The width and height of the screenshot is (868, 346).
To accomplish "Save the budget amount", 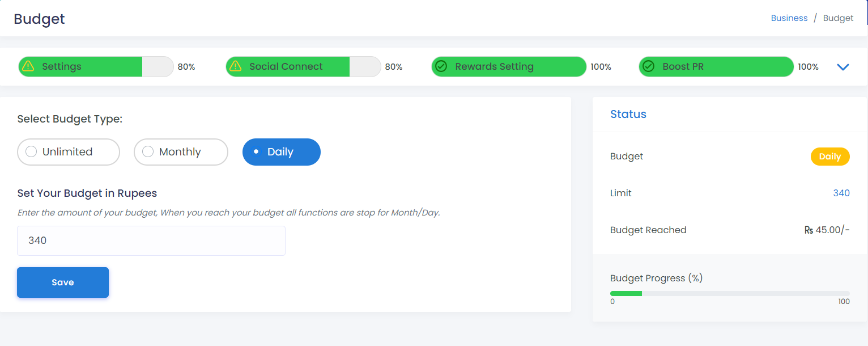I will pos(63,282).
